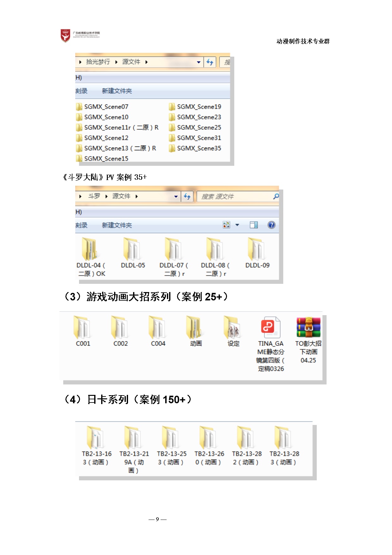This screenshot has height=555, width=392.
Task: Select 拾光梦行 breadcrumb segment
Action: [x=98, y=62]
